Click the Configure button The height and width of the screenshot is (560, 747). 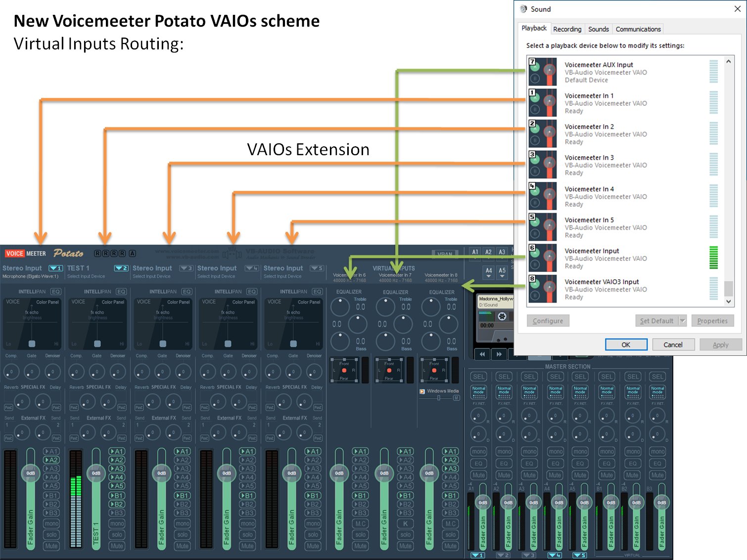coord(548,321)
